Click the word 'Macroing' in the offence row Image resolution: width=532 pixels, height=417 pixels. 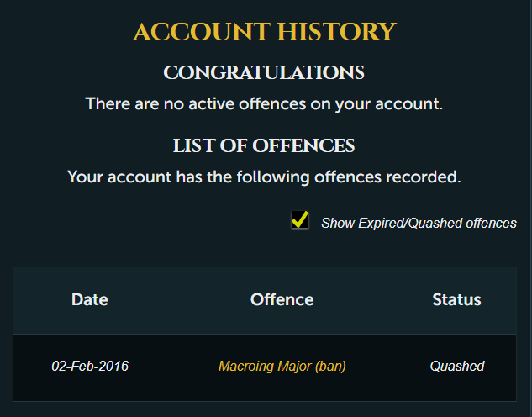point(244,367)
